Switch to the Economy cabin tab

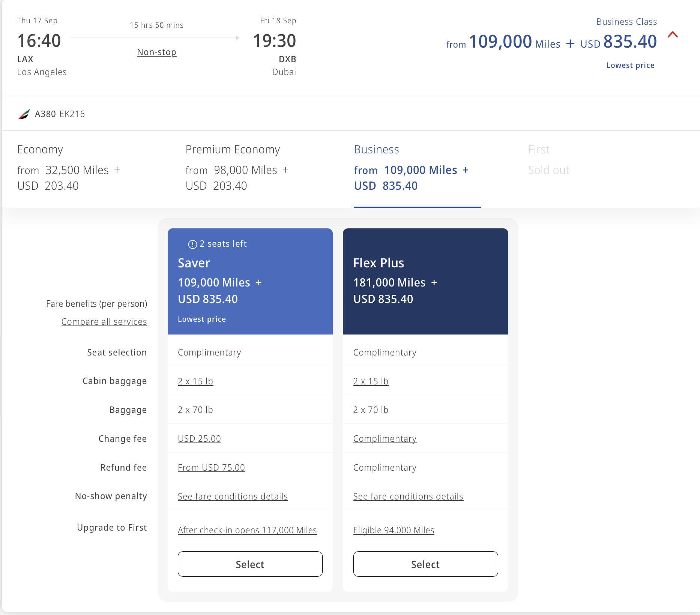pyautogui.click(x=69, y=168)
